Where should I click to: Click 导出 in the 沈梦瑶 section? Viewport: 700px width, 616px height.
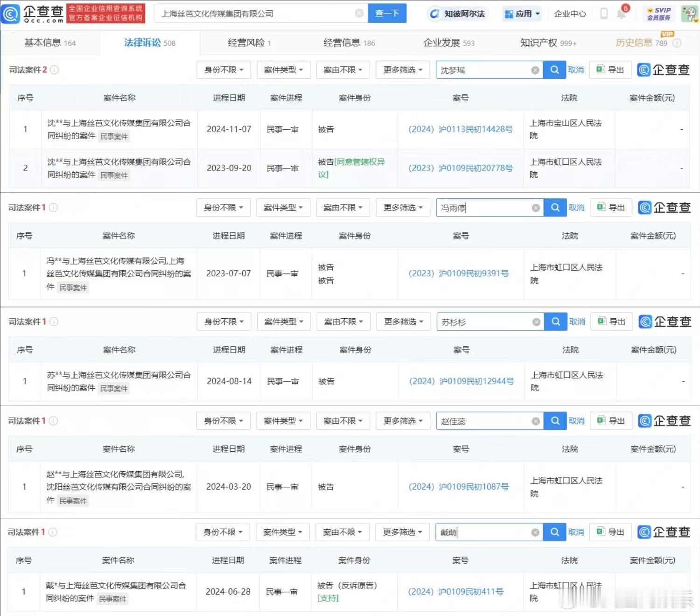coord(610,70)
